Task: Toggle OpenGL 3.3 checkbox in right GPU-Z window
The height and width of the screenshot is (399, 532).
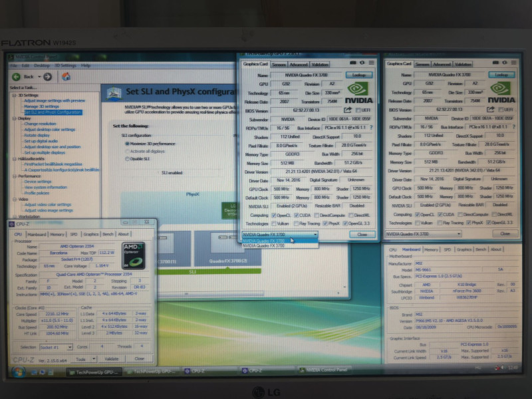Action: coord(488,223)
